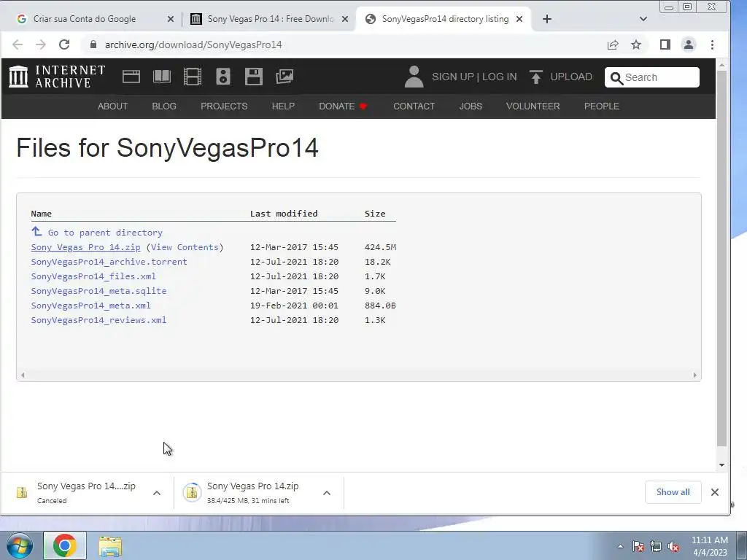Reload the page with the refresh icon
This screenshot has height=560, width=747.
64,44
